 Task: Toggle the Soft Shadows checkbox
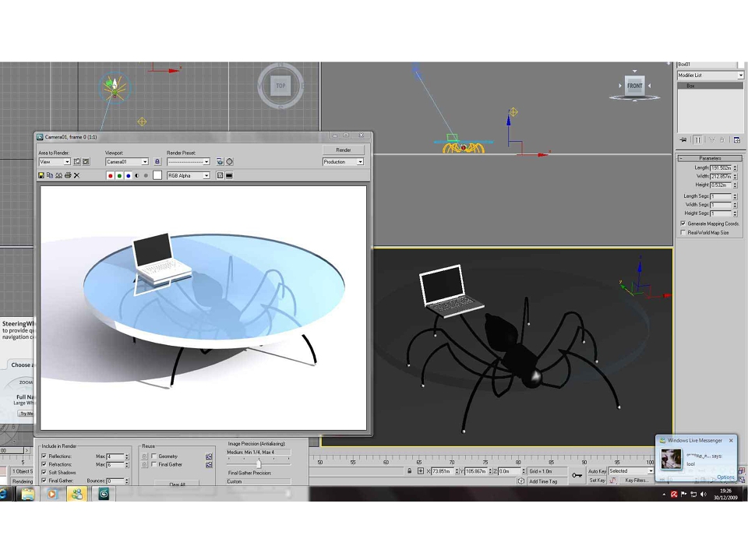click(44, 472)
